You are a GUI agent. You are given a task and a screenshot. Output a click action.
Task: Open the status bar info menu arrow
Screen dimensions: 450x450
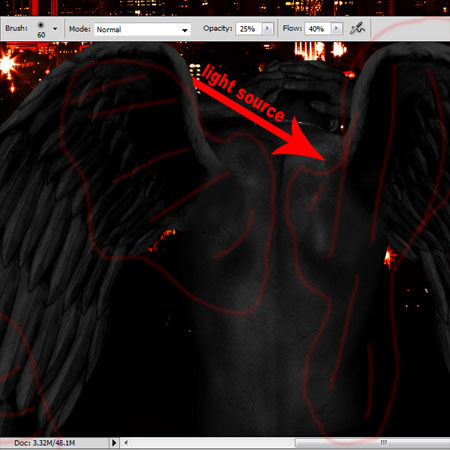pos(114,443)
